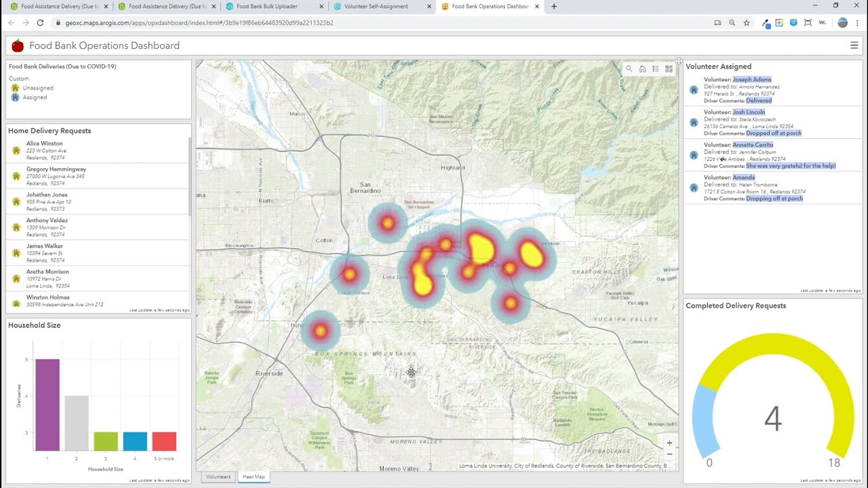This screenshot has width=868, height=488.
Task: Switch to the Volunteers map tab
Action: point(218,476)
